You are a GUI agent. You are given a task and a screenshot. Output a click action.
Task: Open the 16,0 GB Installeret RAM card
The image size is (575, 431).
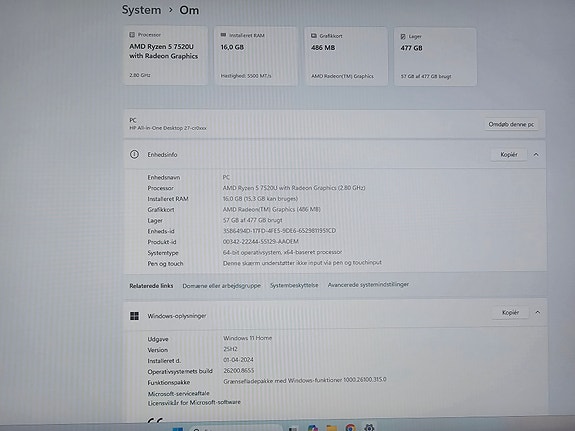tap(256, 56)
